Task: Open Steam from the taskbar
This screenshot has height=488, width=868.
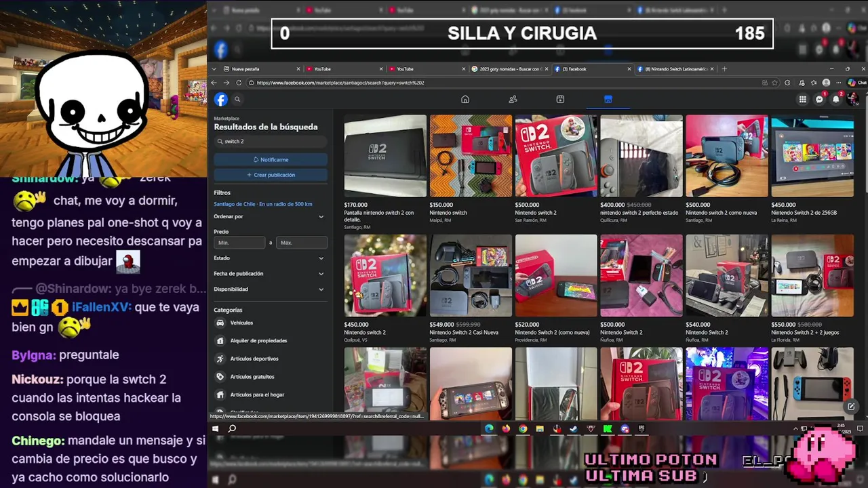Action: click(574, 428)
